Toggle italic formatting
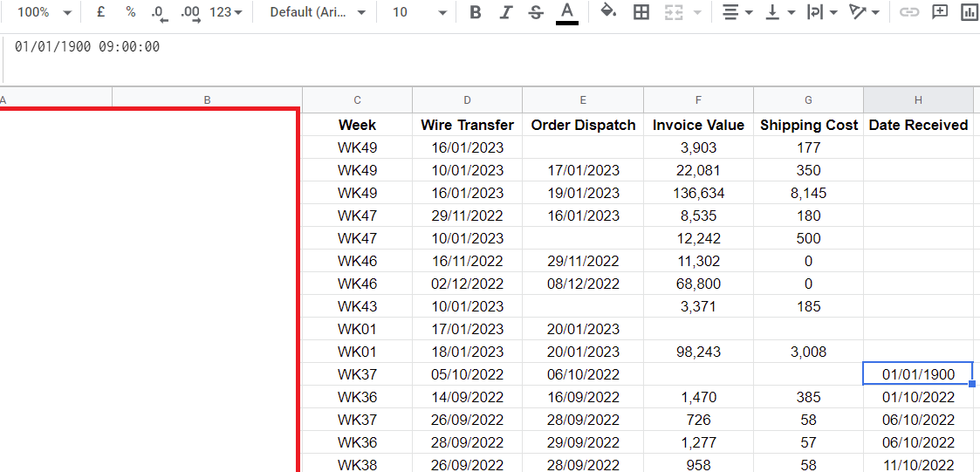 (506, 12)
